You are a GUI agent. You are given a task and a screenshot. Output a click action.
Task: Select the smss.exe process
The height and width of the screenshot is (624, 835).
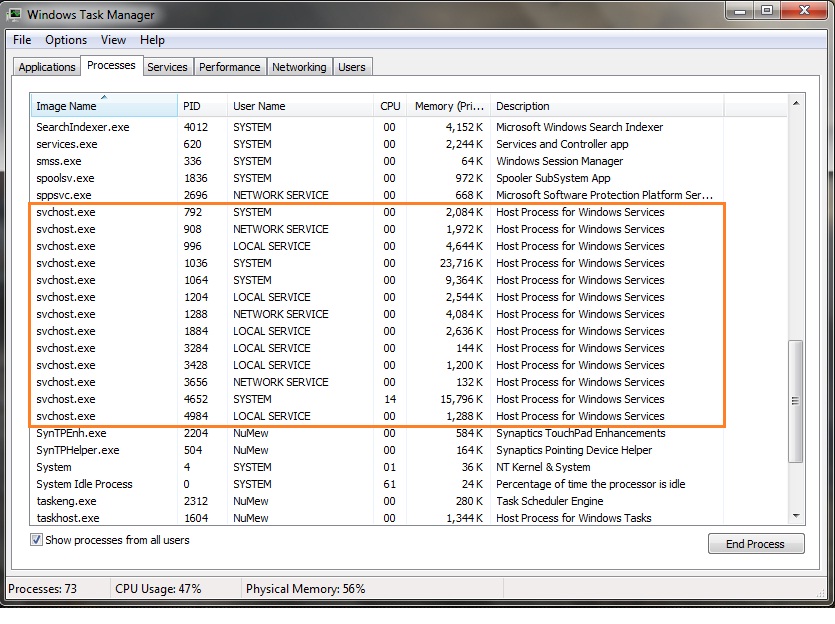(x=377, y=161)
